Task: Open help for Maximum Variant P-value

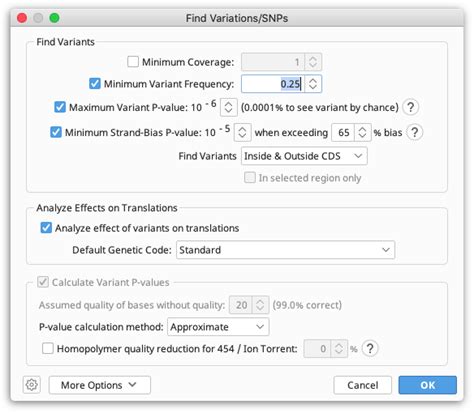Action: [410, 107]
